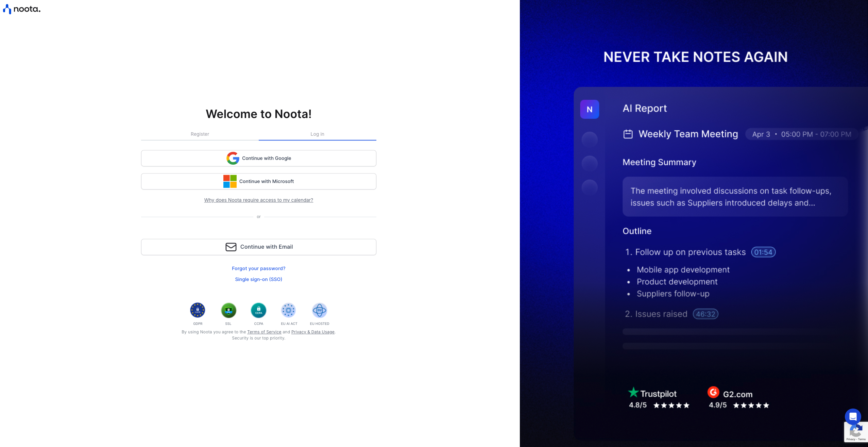Open Forgot your password link
The width and height of the screenshot is (868, 447).
click(259, 268)
